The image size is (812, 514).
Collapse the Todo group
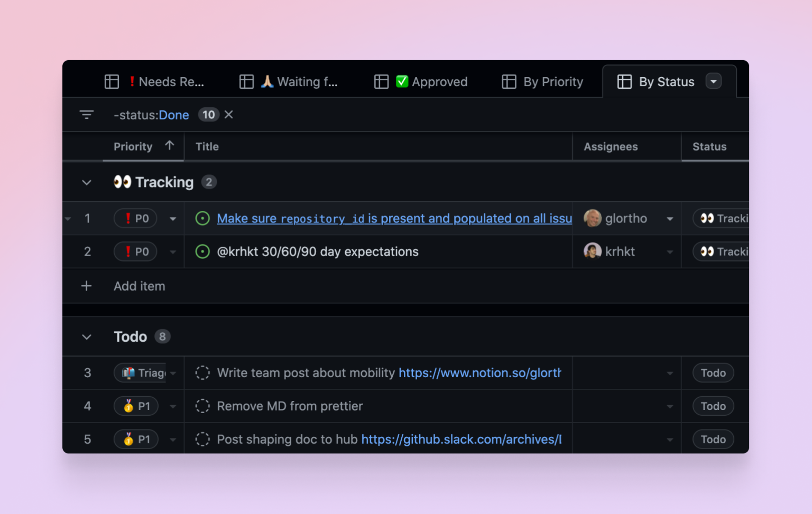tap(86, 337)
